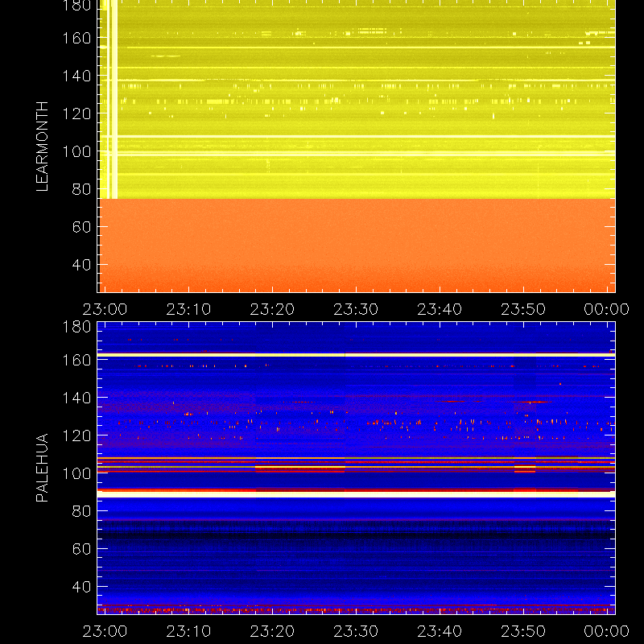Click the 180 tick label on Palehua axis
The height and width of the screenshot is (644, 644).
76,327
